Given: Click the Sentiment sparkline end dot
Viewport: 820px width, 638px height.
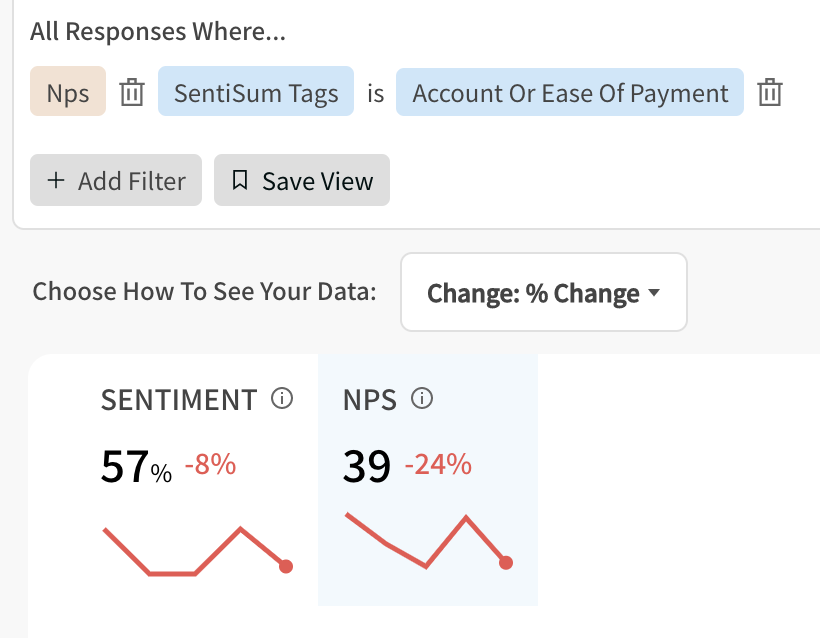Looking at the screenshot, I should pos(286,566).
